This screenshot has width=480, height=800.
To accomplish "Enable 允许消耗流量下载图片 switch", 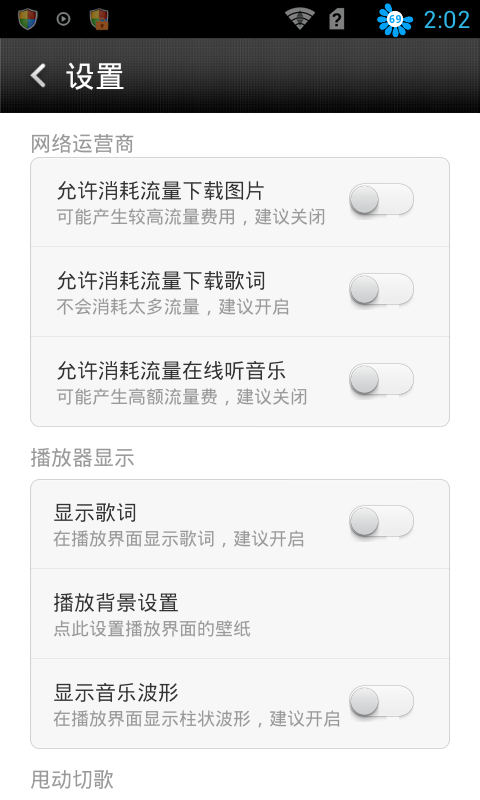I will pyautogui.click(x=381, y=199).
